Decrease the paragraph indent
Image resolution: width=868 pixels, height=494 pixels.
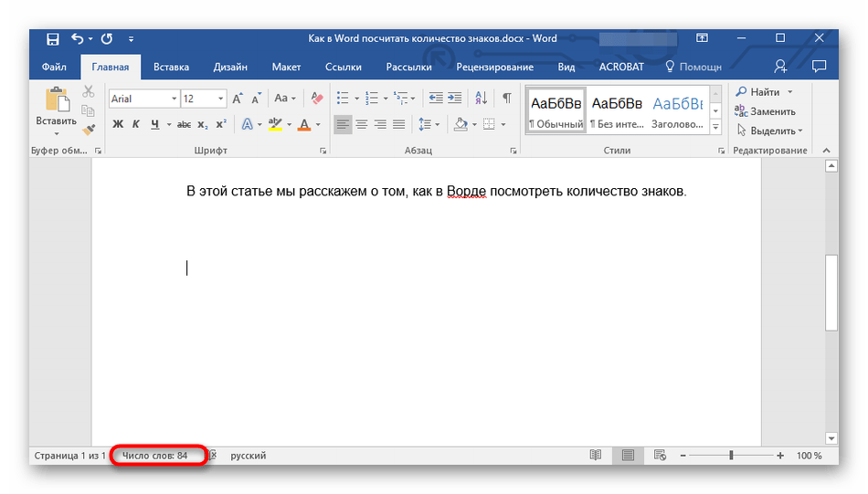click(x=436, y=99)
